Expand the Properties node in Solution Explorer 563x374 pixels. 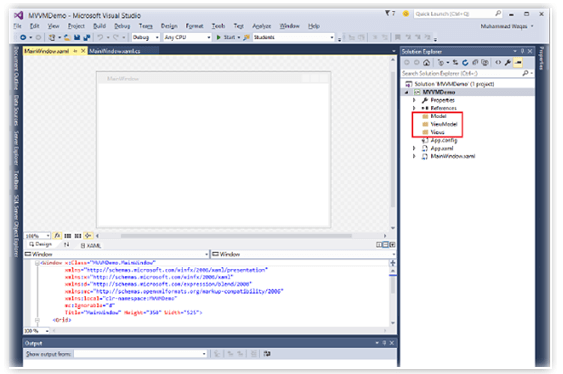tap(414, 100)
